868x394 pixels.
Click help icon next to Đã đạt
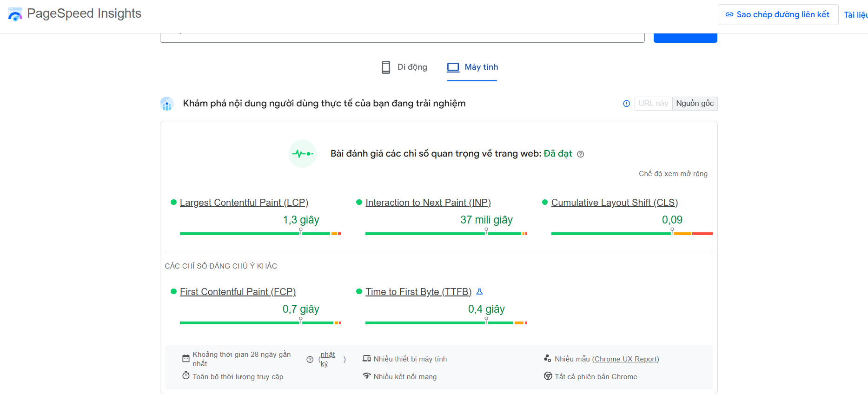581,154
